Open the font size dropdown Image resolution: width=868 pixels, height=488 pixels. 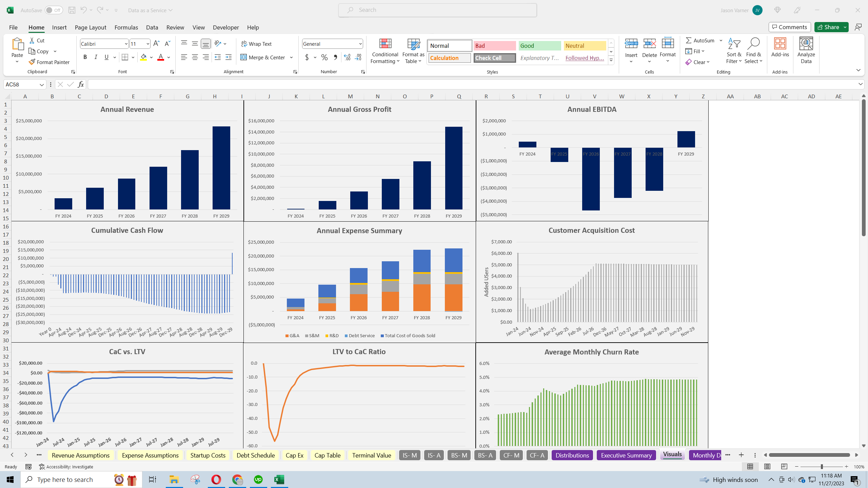147,44
